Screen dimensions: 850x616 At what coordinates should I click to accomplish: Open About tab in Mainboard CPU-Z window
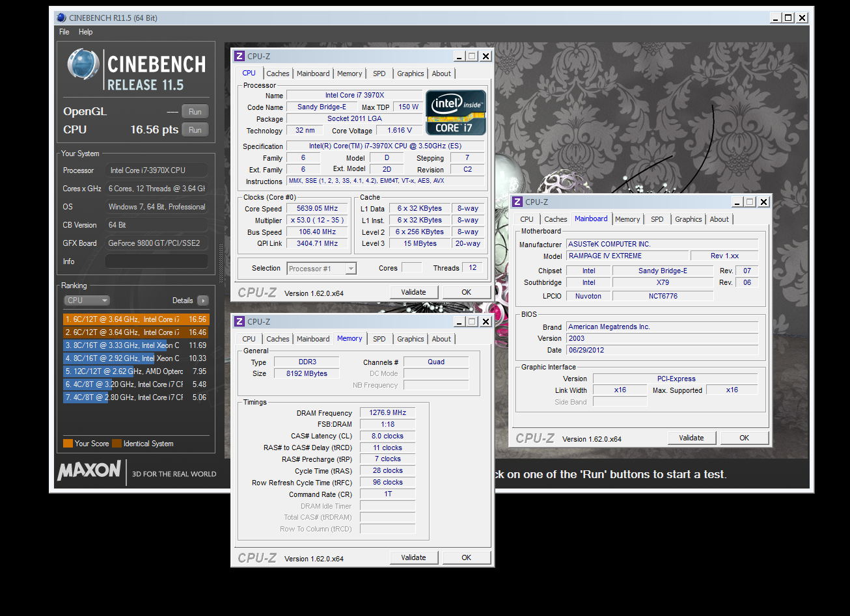tap(719, 219)
